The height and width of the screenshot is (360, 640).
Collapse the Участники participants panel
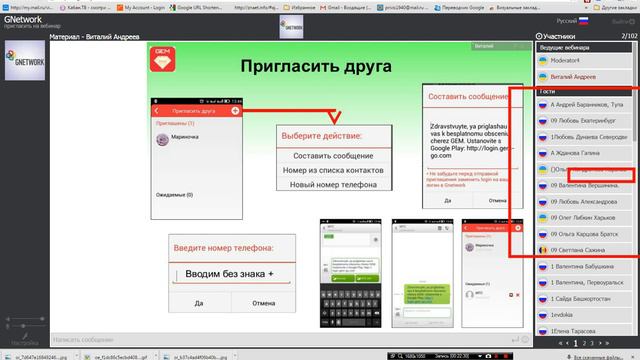point(539,36)
